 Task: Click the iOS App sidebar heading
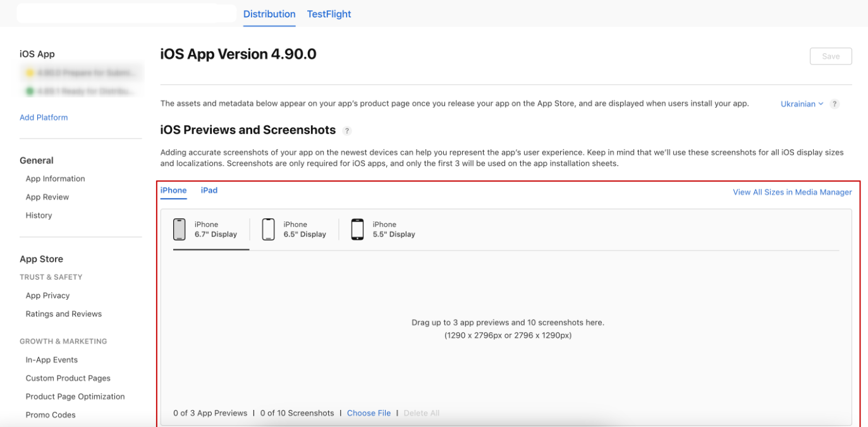click(x=37, y=54)
